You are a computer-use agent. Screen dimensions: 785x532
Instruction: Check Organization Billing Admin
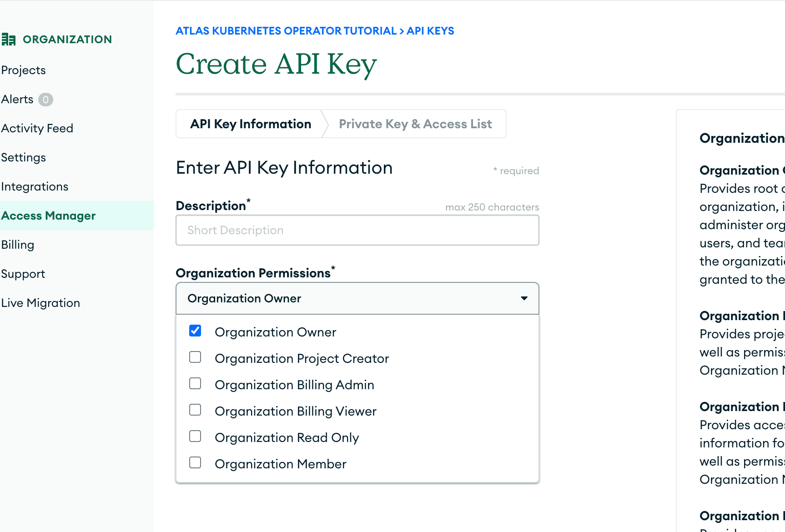(x=195, y=383)
